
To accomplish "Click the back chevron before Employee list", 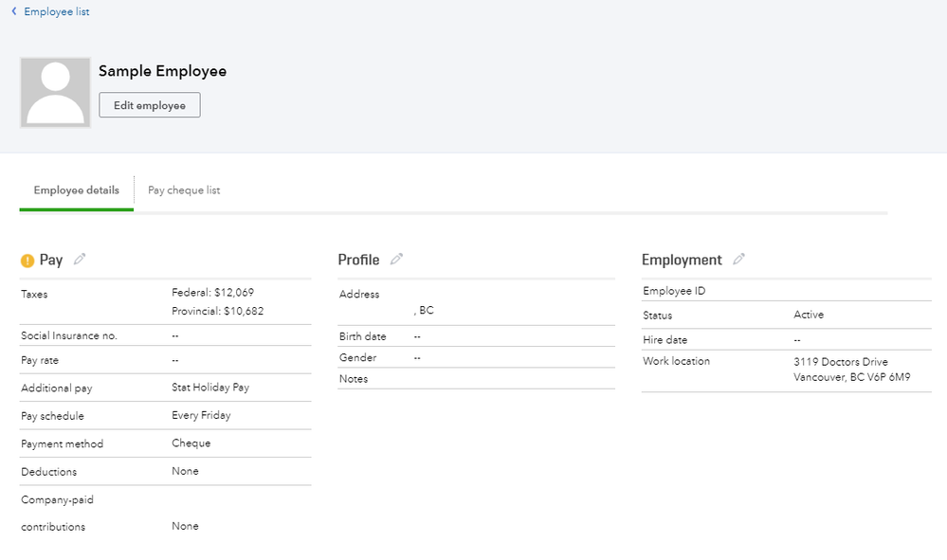I will [x=14, y=11].
